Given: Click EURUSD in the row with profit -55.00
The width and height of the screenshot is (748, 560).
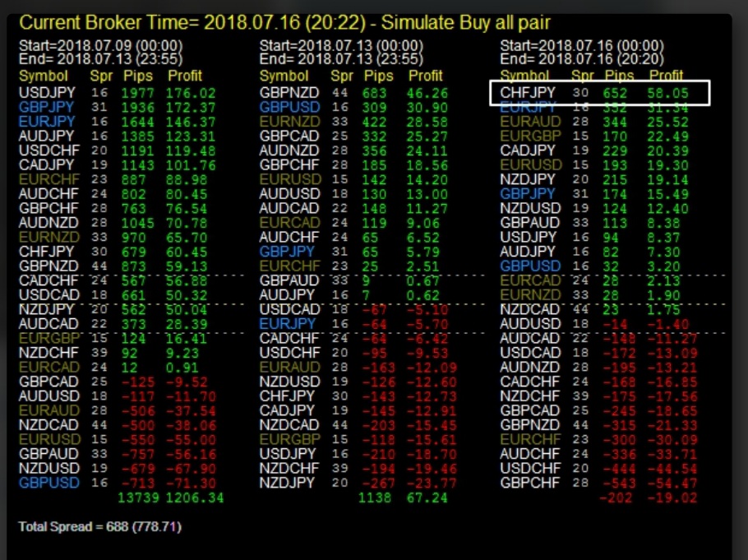Looking at the screenshot, I should click(x=50, y=440).
